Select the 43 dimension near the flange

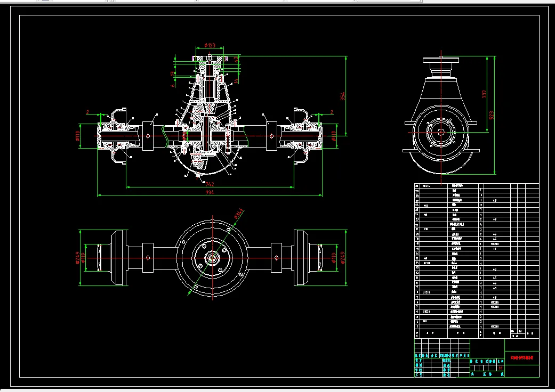tap(236, 60)
